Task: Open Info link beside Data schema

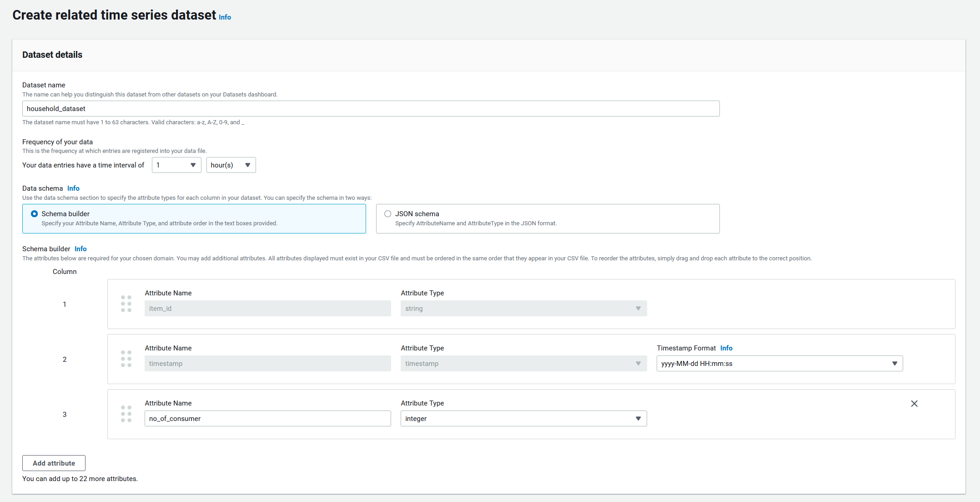Action: [73, 188]
